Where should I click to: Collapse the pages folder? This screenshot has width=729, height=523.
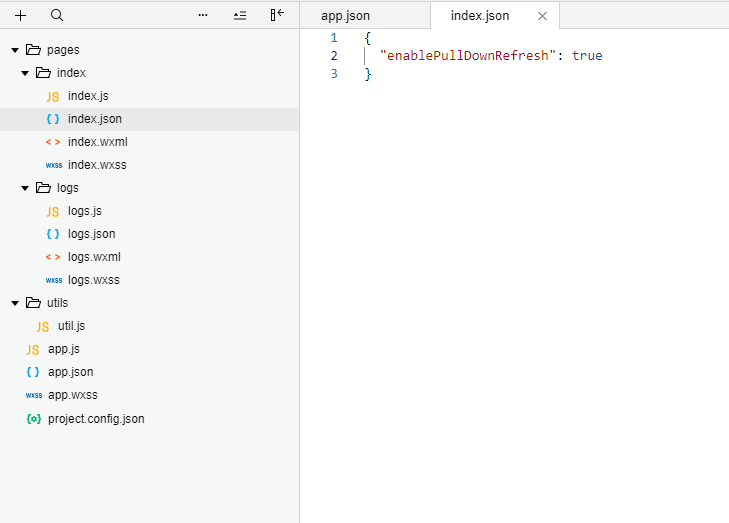tap(15, 50)
